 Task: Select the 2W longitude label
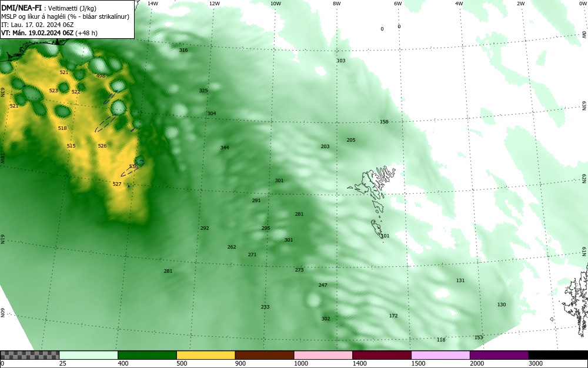coord(520,4)
